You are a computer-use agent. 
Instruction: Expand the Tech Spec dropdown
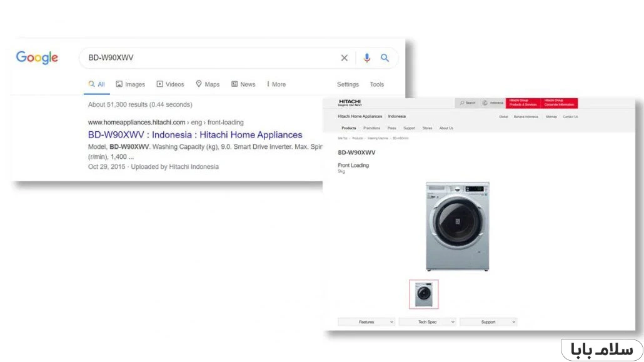(x=427, y=321)
